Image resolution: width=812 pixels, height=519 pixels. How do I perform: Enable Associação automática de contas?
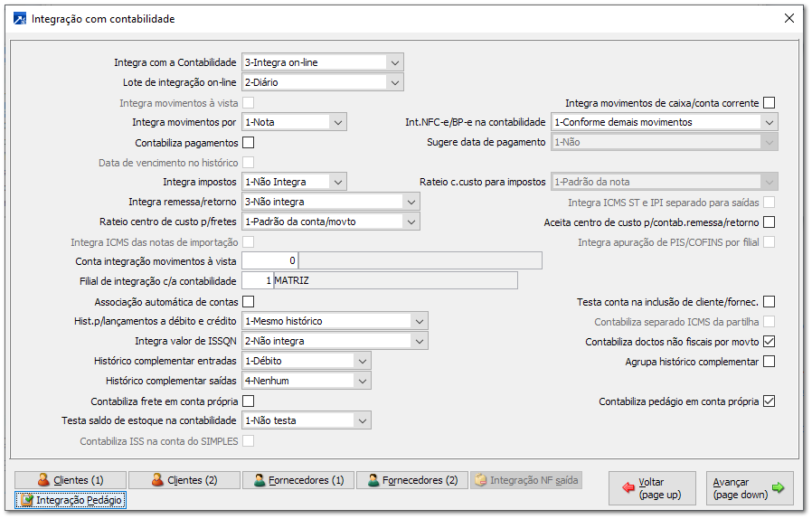tap(249, 301)
